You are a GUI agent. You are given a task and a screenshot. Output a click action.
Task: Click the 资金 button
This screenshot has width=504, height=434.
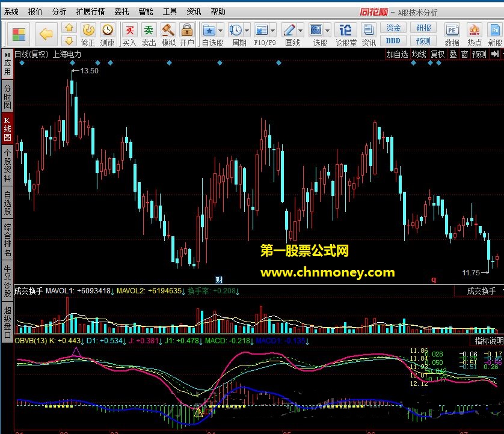(393, 28)
